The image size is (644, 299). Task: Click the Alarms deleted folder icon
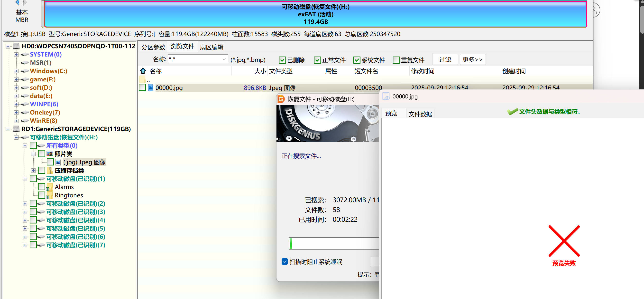pyautogui.click(x=49, y=187)
